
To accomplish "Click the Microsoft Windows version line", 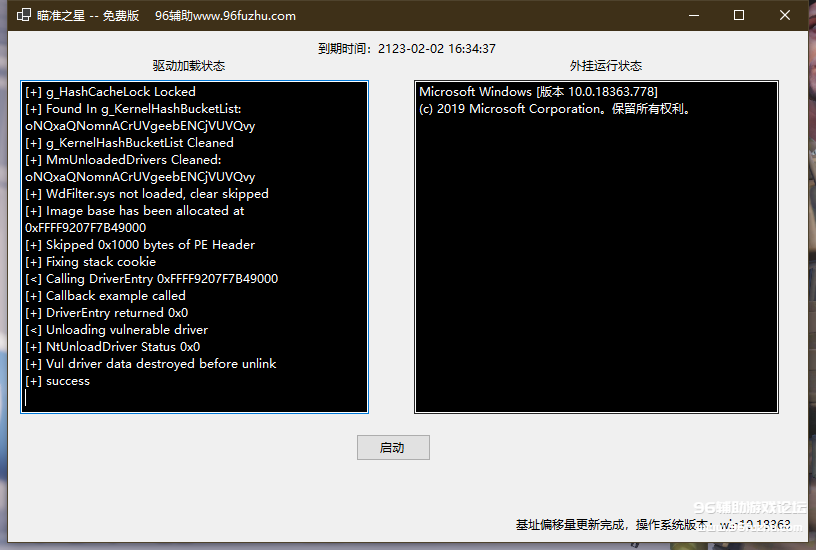I will 538,92.
